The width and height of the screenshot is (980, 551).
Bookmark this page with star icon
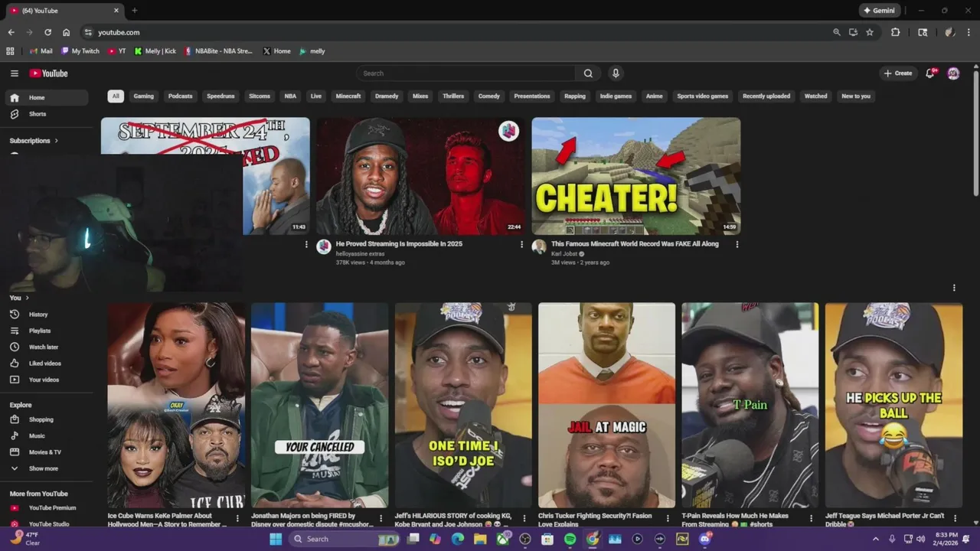tap(870, 32)
